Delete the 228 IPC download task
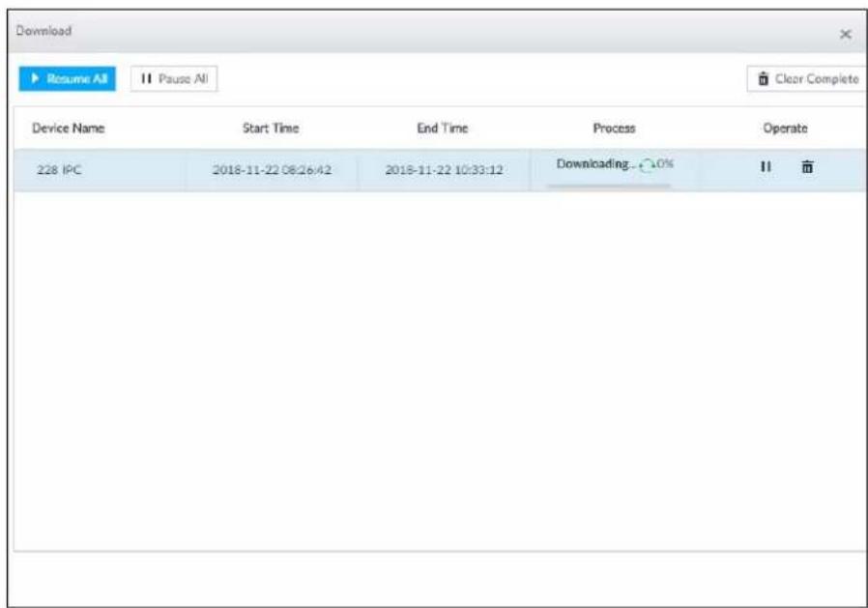Screen dimensions: 868x608 tap(807, 166)
